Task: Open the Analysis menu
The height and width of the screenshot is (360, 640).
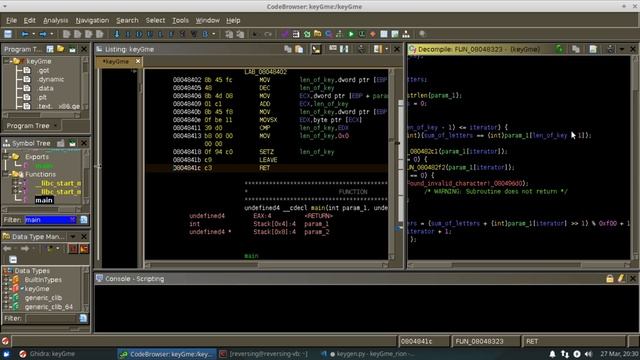Action: tap(56, 20)
